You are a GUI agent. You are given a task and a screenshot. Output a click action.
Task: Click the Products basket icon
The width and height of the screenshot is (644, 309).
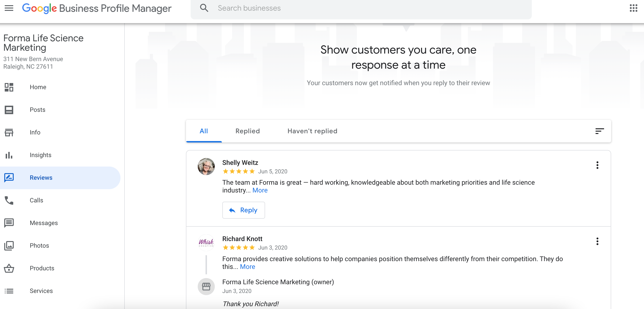coord(9,268)
